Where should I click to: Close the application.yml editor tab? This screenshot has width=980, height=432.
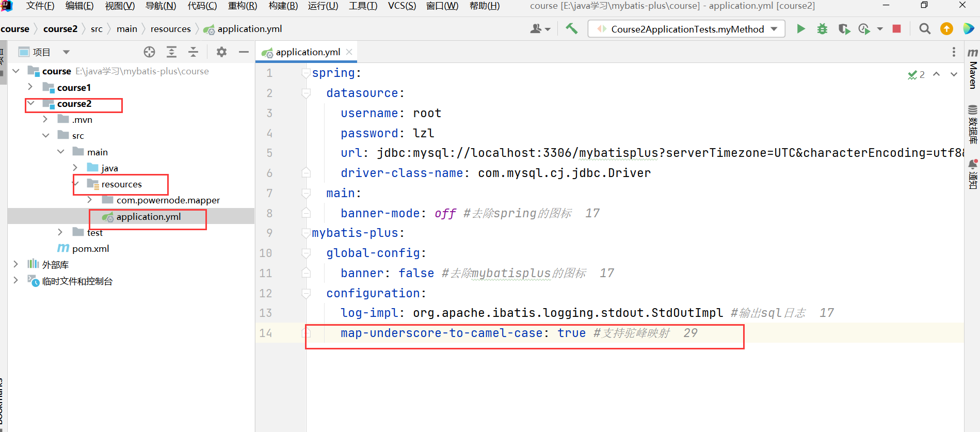click(349, 52)
